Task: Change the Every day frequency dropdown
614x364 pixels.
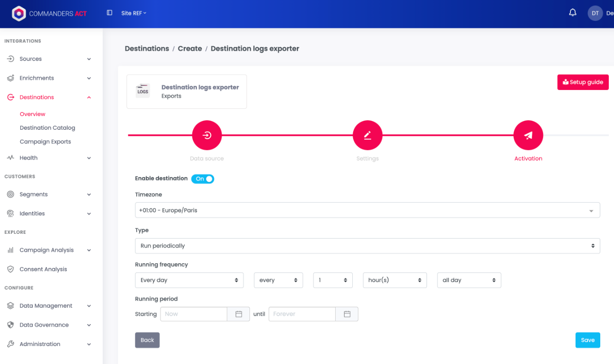Action: pyautogui.click(x=189, y=280)
